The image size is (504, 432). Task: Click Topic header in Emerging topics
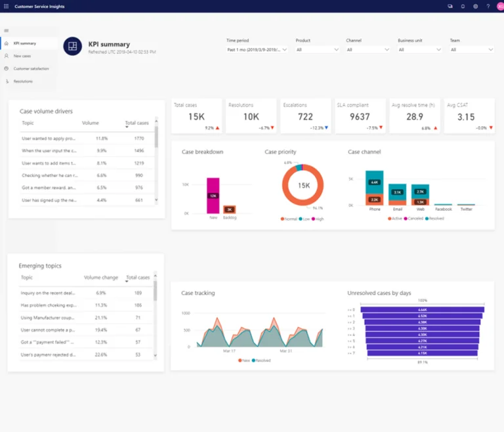point(27,277)
